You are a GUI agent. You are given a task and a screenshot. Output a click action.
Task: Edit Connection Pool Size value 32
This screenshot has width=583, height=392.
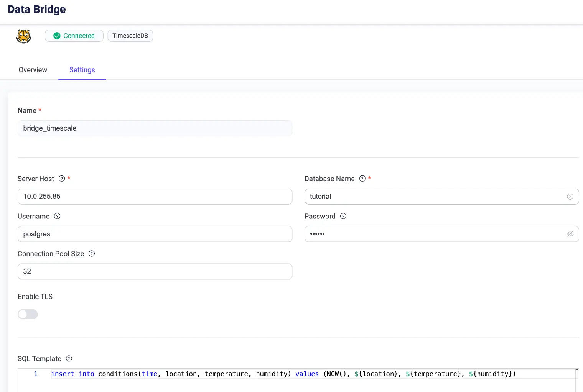pos(155,271)
